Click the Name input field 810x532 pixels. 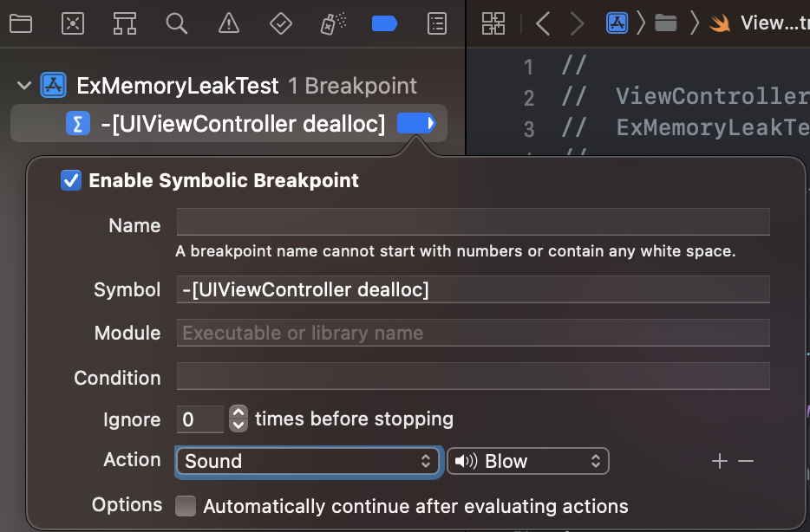[x=474, y=223]
